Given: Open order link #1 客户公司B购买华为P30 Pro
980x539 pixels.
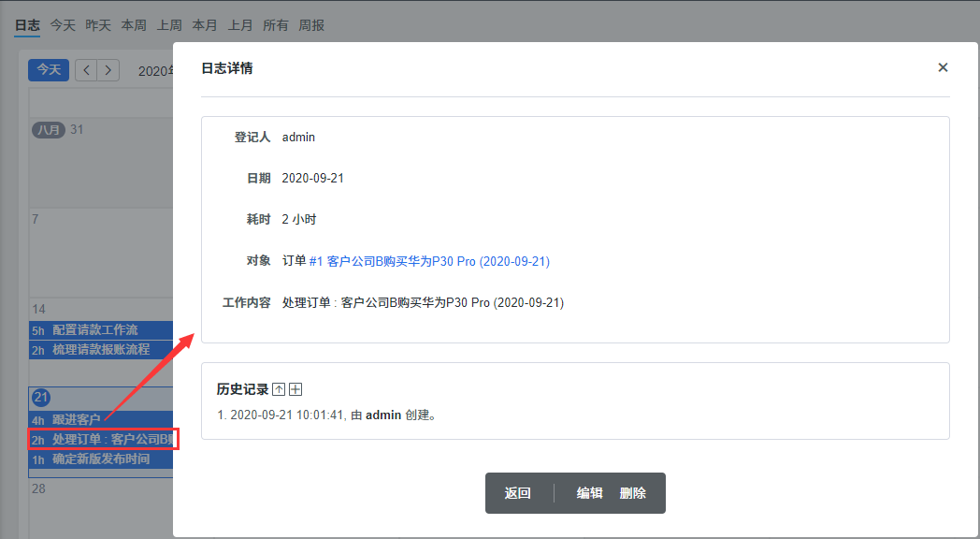Looking at the screenshot, I should 429,261.
